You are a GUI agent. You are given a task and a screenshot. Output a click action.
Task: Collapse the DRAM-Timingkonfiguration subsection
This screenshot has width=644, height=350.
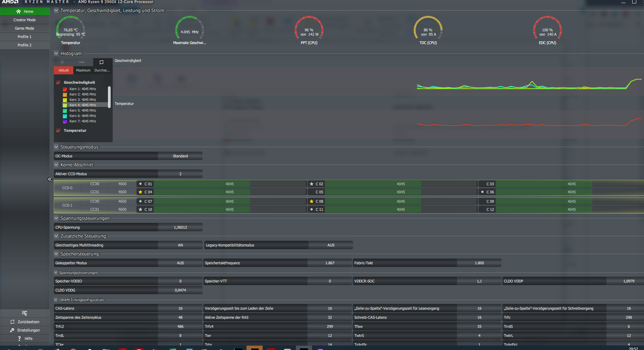pos(56,300)
